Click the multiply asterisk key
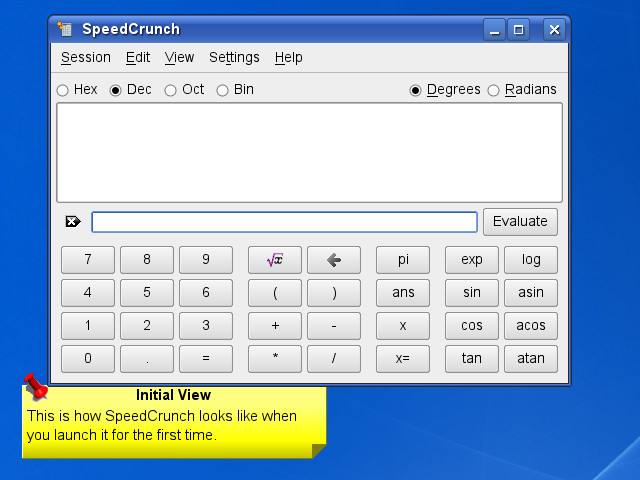This screenshot has width=640, height=480. tap(275, 359)
